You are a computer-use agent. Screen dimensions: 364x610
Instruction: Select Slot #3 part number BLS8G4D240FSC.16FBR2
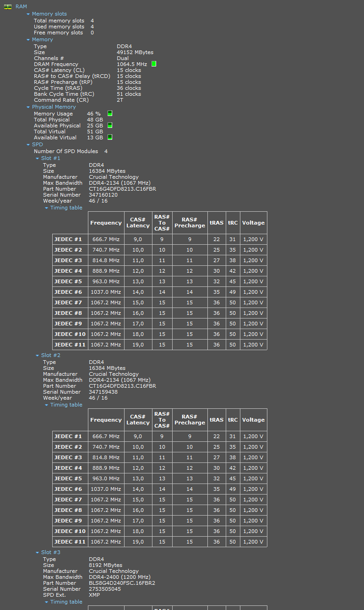(x=122, y=583)
